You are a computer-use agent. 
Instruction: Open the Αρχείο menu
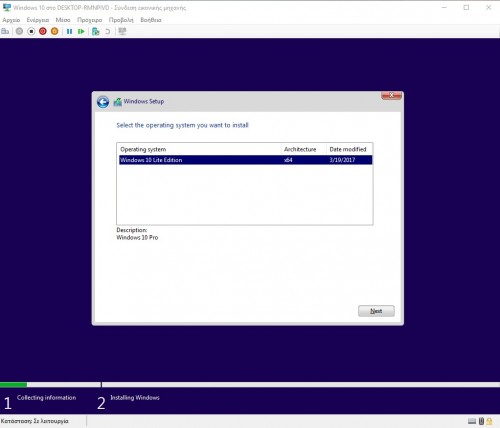coord(11,20)
